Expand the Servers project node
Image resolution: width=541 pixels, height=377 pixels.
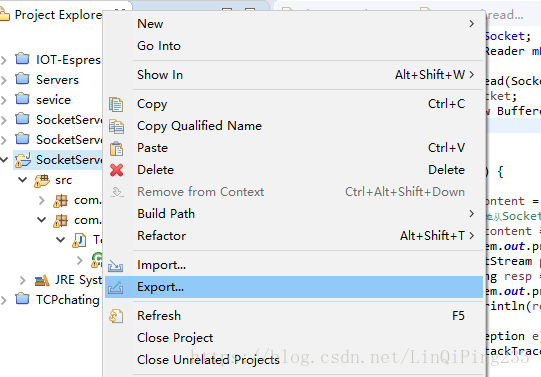[x=4, y=80]
